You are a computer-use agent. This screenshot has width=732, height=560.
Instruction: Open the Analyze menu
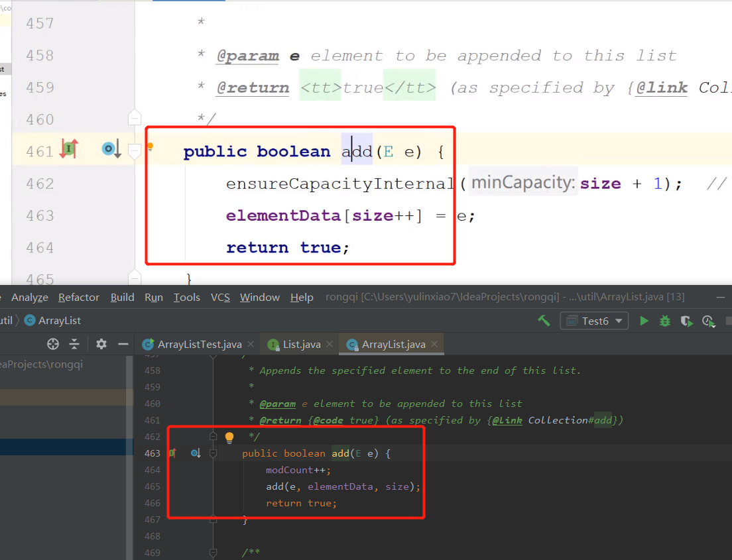(x=30, y=298)
